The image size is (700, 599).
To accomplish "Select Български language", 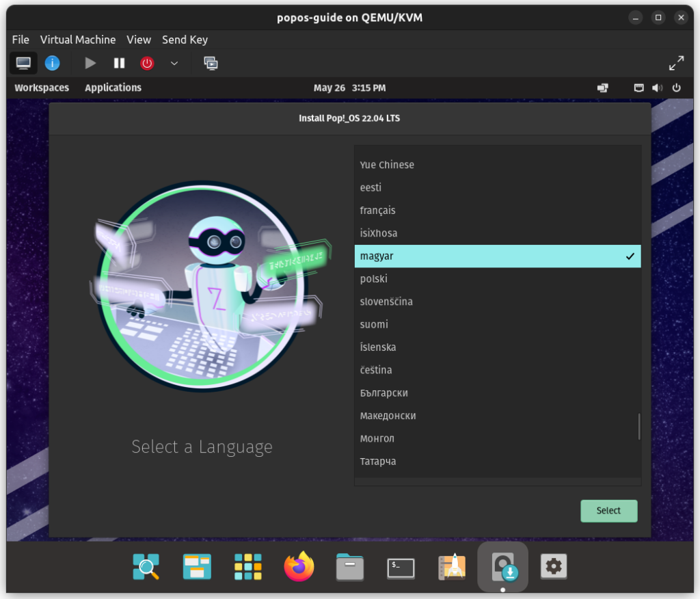I will click(498, 393).
